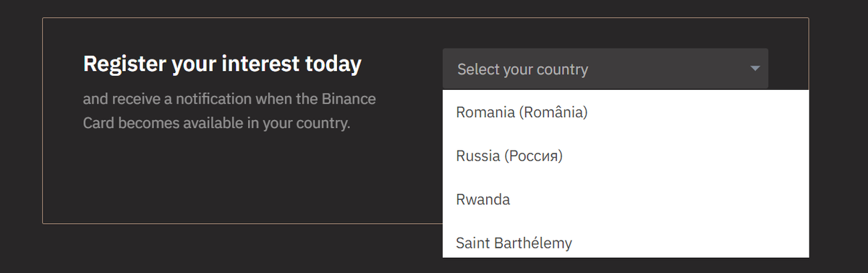Select Russia (Россия) as your country
Image resolution: width=868 pixels, height=273 pixels.
pyautogui.click(x=626, y=156)
